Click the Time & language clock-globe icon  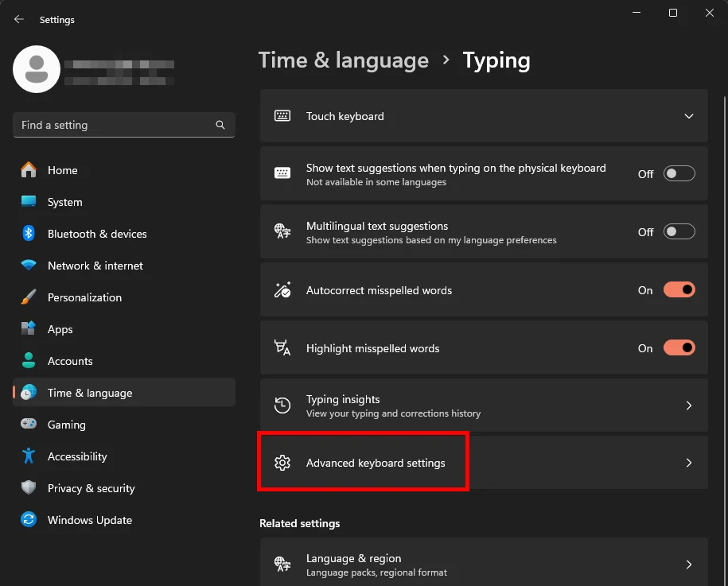tap(29, 393)
